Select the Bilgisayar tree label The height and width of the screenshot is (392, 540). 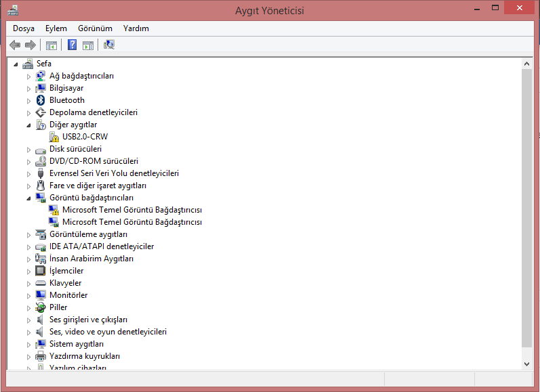point(66,88)
